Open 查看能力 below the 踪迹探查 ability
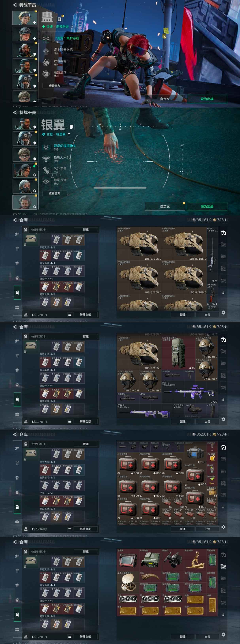The width and height of the screenshot is (240, 644). coord(54,193)
